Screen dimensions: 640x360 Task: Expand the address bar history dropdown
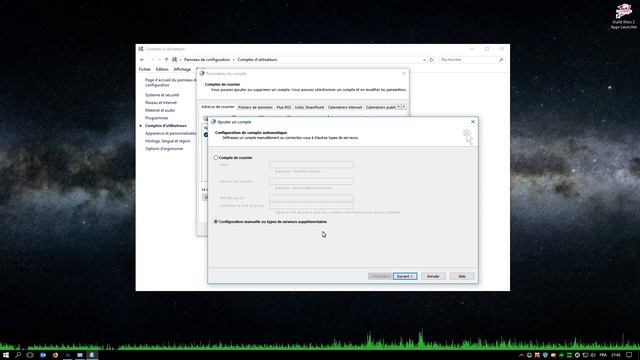[x=424, y=60]
